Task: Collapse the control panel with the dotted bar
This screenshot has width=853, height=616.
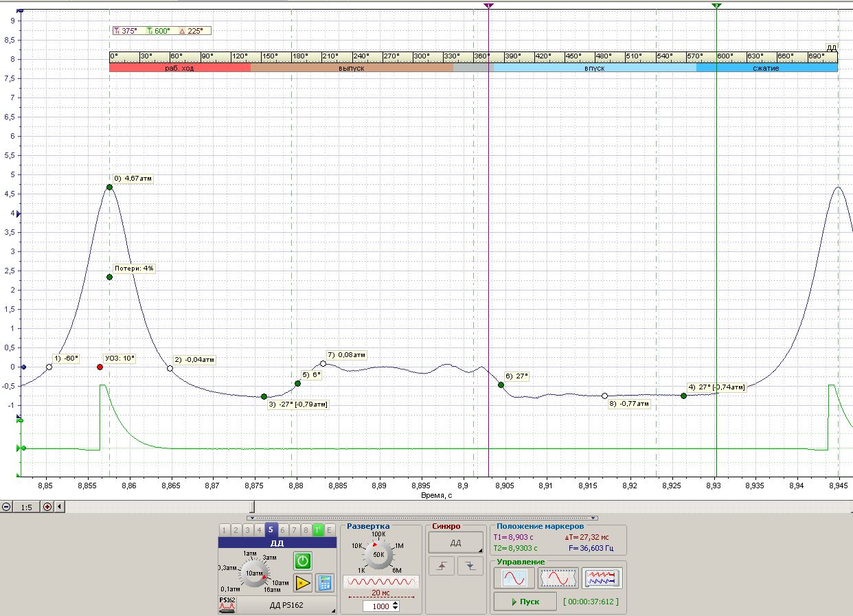Action: tap(424, 518)
